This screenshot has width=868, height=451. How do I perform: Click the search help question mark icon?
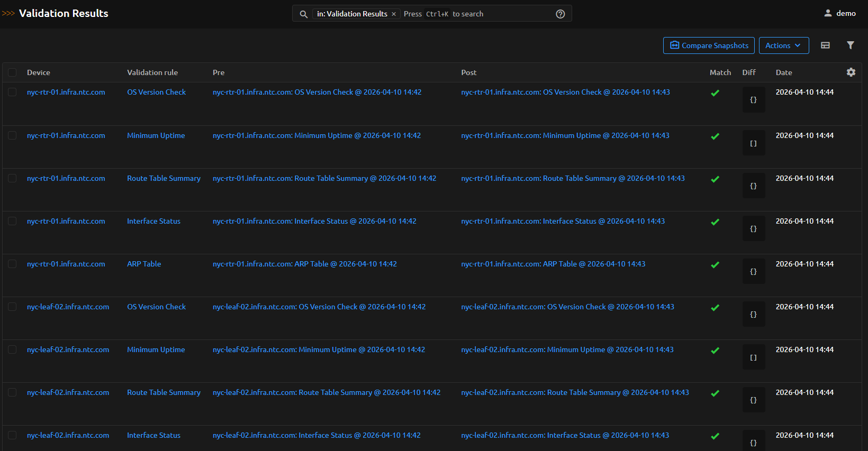click(560, 14)
